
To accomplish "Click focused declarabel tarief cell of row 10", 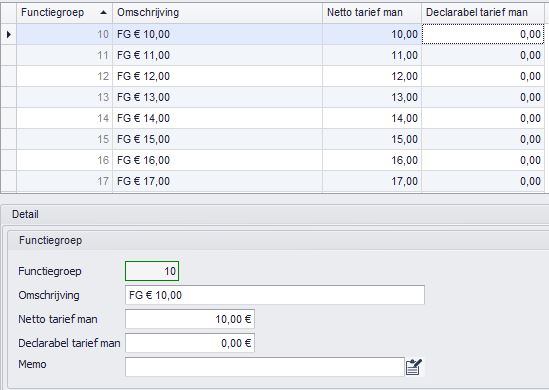I will pos(483,34).
